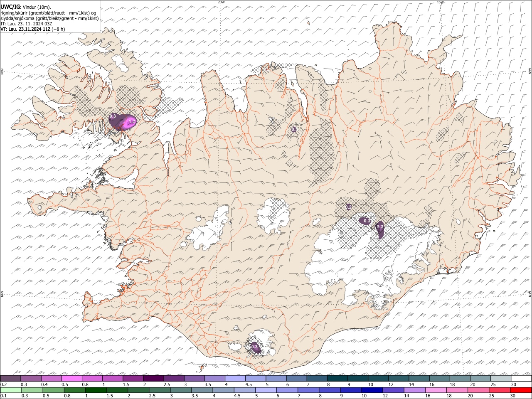The image size is (532, 399).
Task: Select the deep blue 10 swatch, lower scale
Action: point(372,390)
